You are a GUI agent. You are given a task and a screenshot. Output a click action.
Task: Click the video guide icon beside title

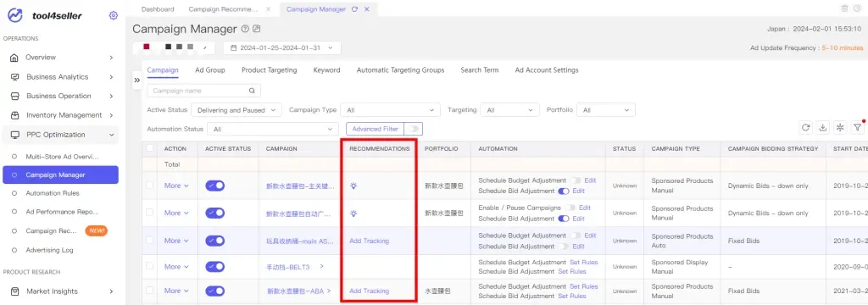pyautogui.click(x=256, y=29)
